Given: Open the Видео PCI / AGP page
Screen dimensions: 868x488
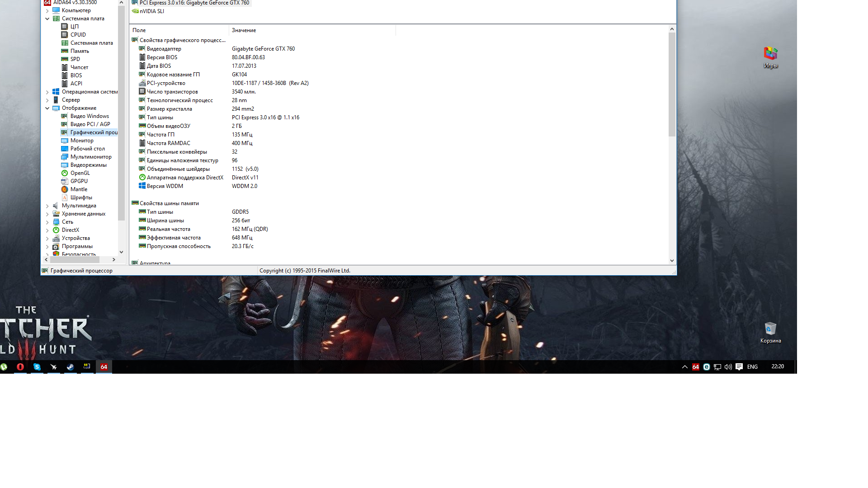Looking at the screenshot, I should 90,124.
